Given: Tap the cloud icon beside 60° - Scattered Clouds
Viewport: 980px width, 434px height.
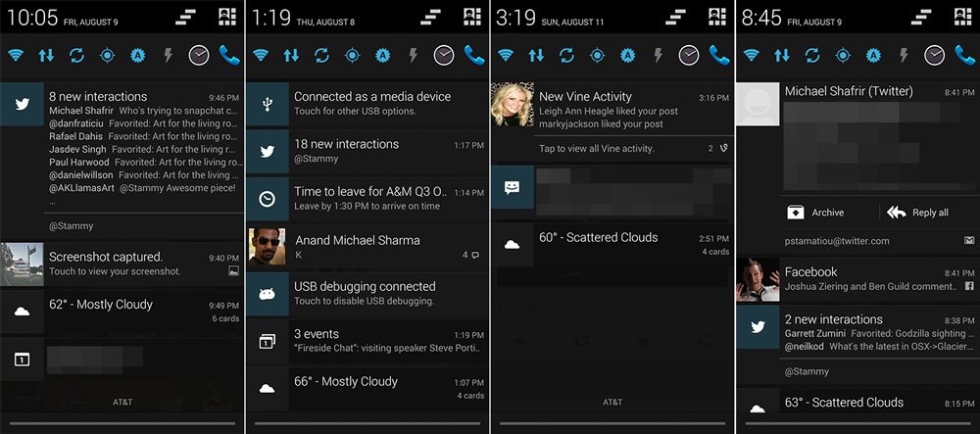Looking at the screenshot, I should (512, 245).
